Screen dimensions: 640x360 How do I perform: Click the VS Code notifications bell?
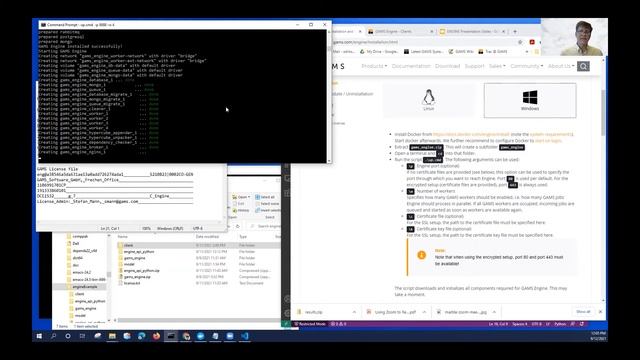pyautogui.click(x=582, y=324)
